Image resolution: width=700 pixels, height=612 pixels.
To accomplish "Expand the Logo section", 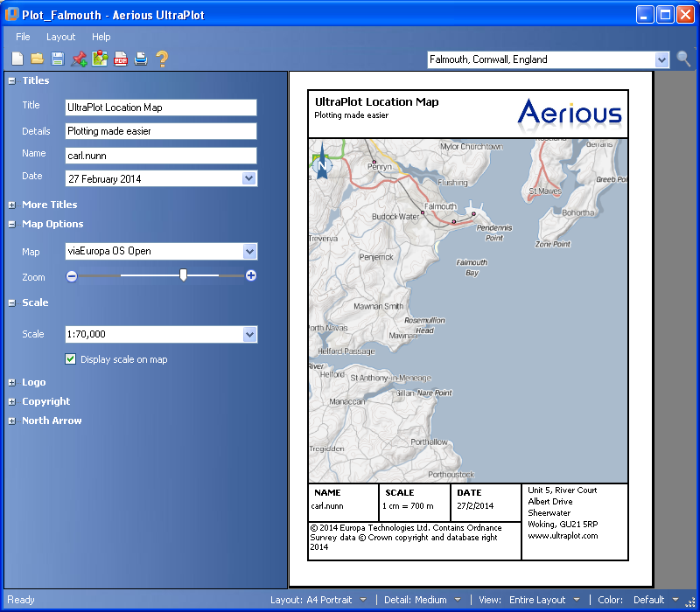I will [12, 382].
